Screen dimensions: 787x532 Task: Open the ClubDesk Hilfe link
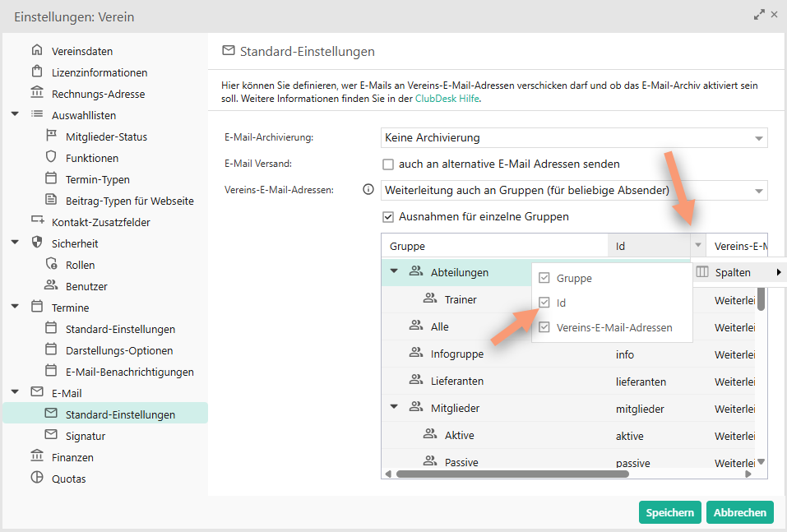click(447, 99)
